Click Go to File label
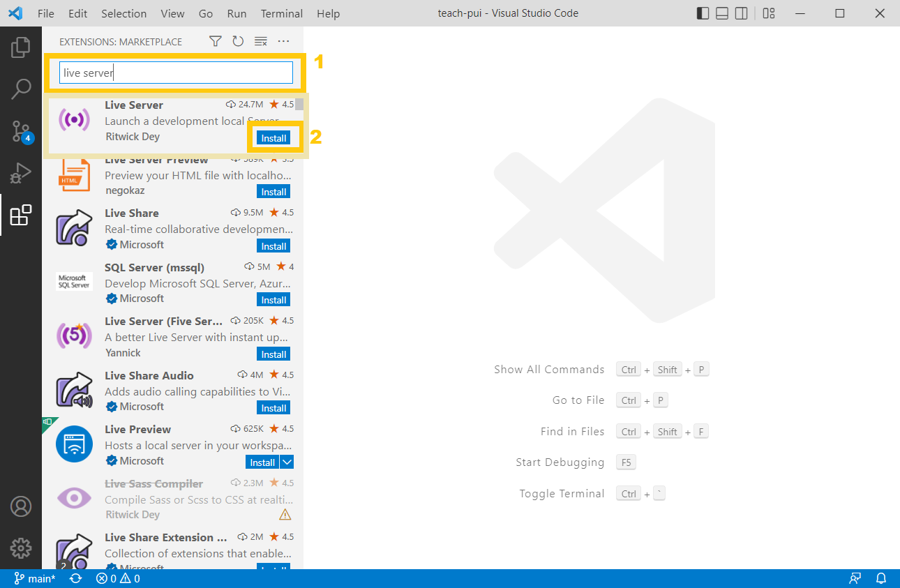 pos(578,400)
